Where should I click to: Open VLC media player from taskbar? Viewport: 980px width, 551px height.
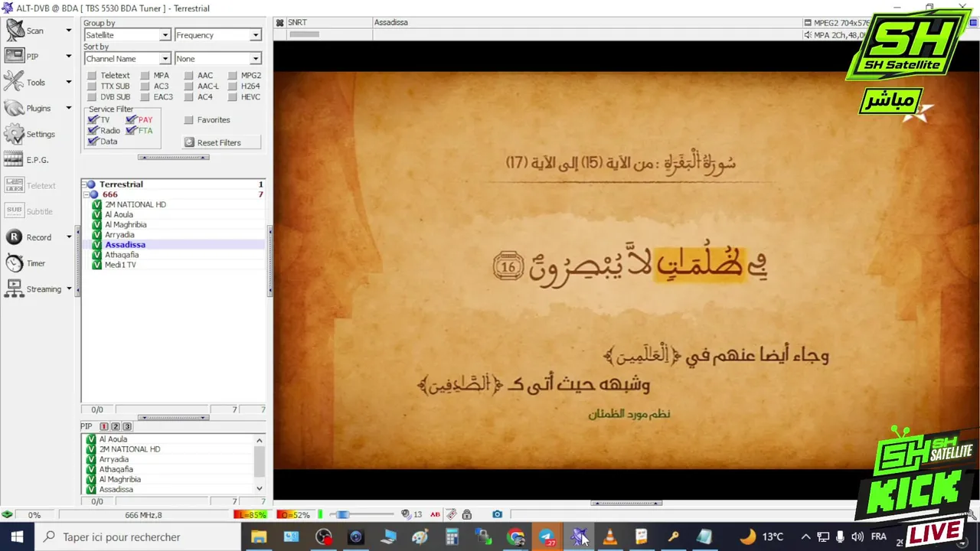tap(609, 537)
